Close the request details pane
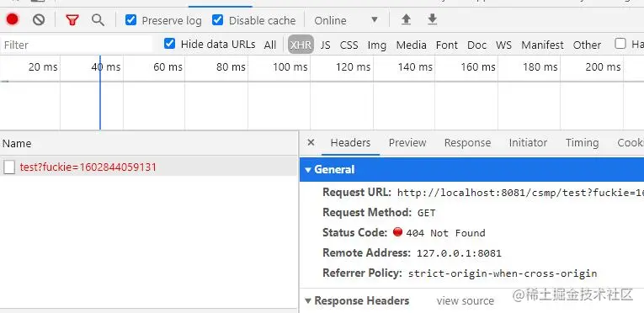 pyautogui.click(x=311, y=142)
